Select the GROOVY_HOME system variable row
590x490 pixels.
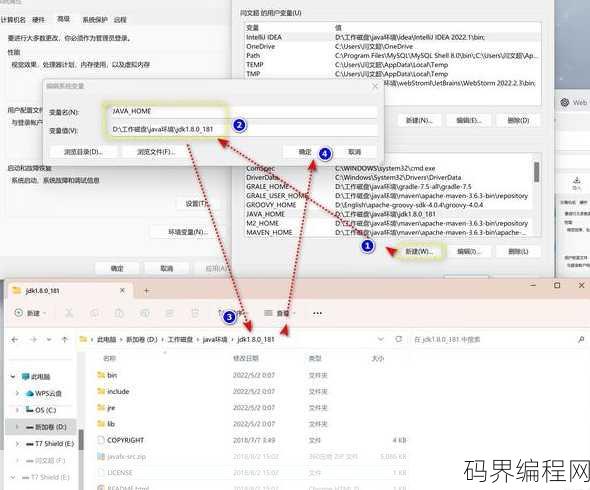[x=388, y=205]
